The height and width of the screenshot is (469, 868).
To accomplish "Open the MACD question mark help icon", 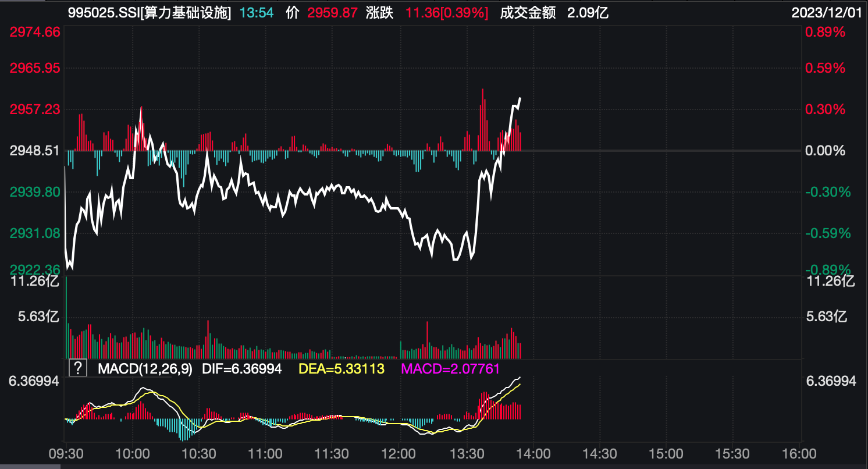I will click(78, 368).
